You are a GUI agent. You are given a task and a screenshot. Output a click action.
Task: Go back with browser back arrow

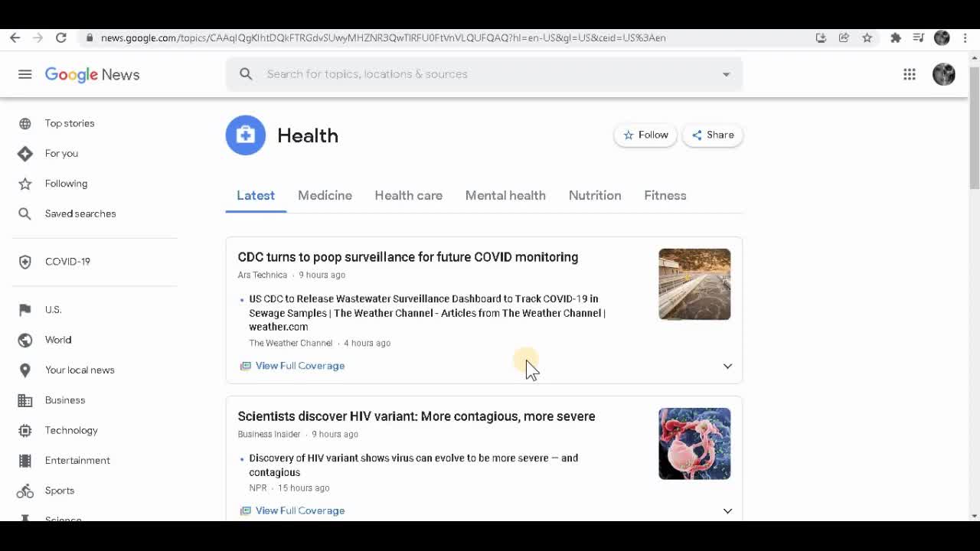click(x=15, y=37)
